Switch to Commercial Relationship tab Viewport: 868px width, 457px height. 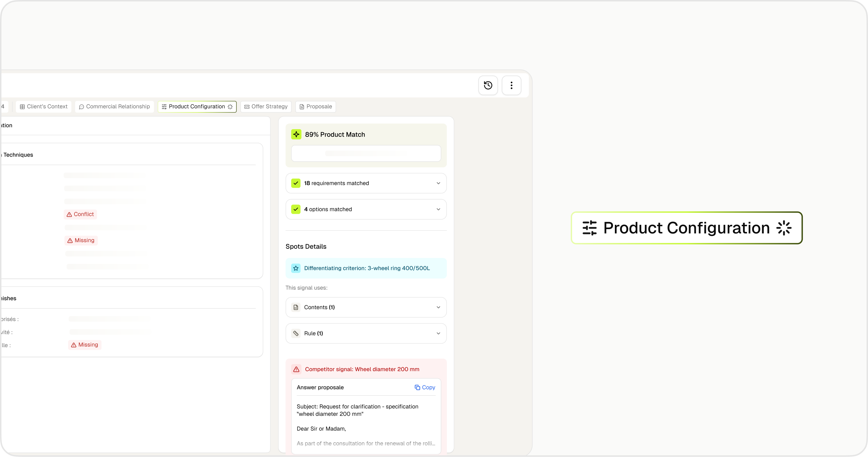point(114,106)
